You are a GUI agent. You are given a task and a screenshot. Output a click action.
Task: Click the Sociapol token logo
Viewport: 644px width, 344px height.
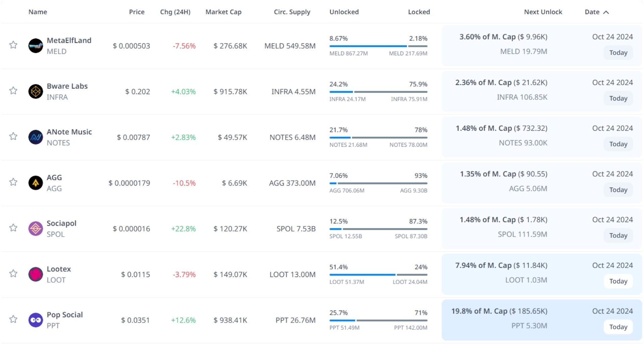coord(36,229)
